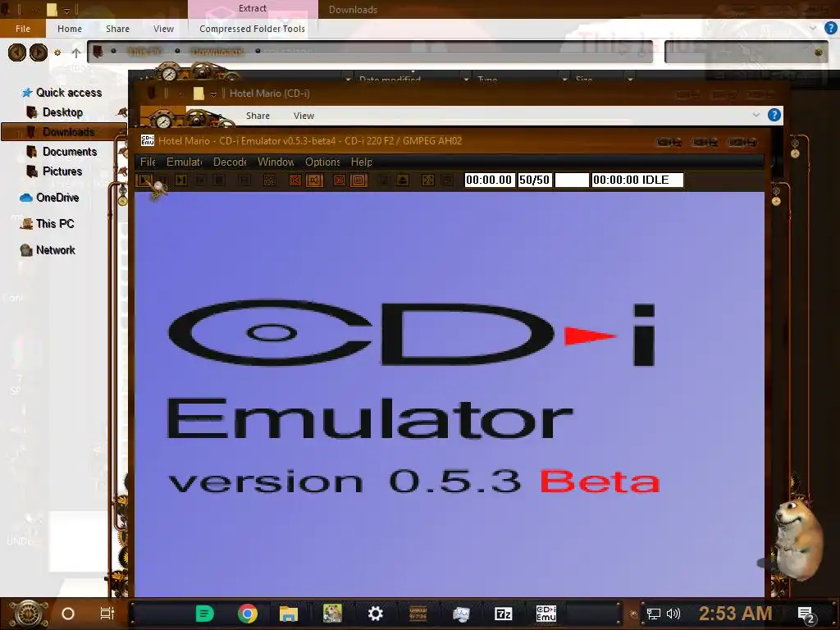Click the 50/50 frame rate field
Viewport: 840px width, 630px height.
tap(535, 180)
